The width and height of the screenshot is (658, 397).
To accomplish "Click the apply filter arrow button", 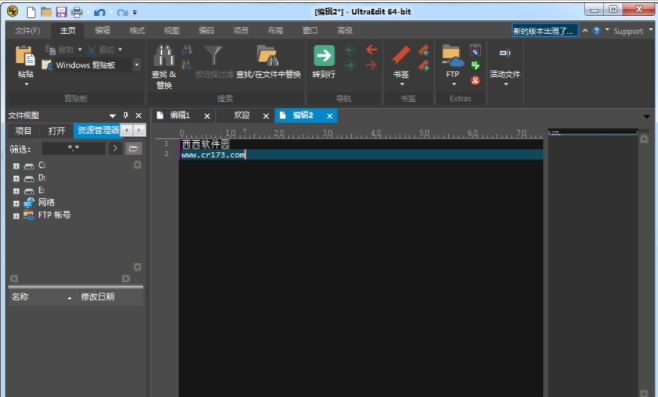I will coord(115,148).
